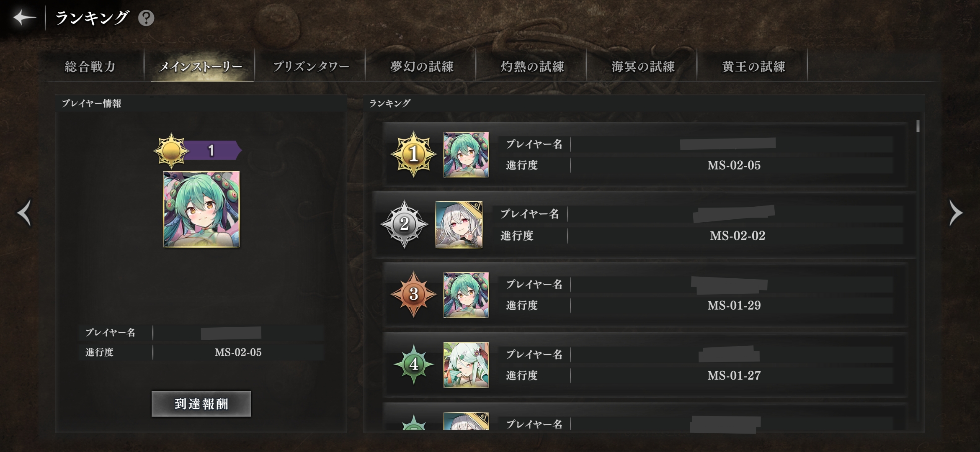Click the gold sun badge in player info
Screen dimensions: 980x452
(x=171, y=151)
